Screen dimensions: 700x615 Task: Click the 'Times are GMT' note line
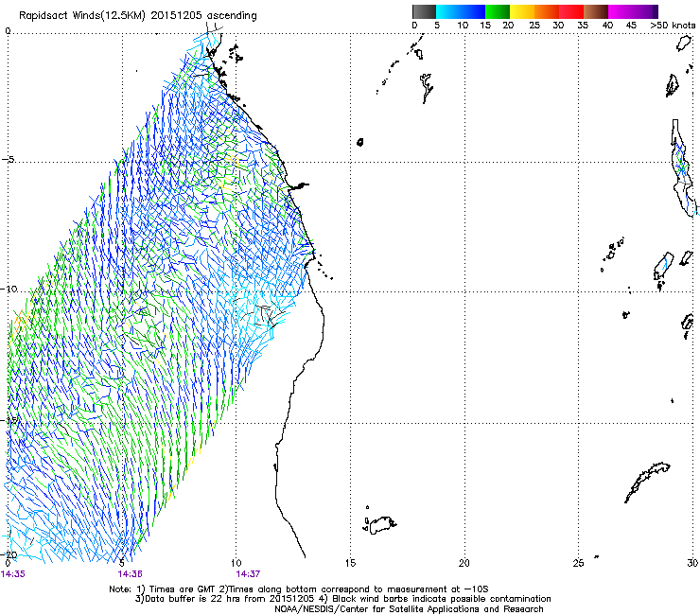[299, 589]
